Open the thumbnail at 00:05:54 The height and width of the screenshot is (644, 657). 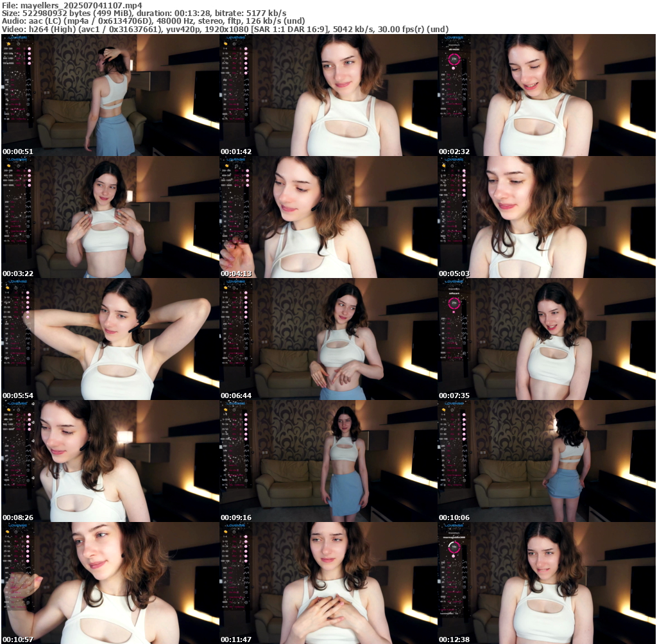pyautogui.click(x=110, y=339)
